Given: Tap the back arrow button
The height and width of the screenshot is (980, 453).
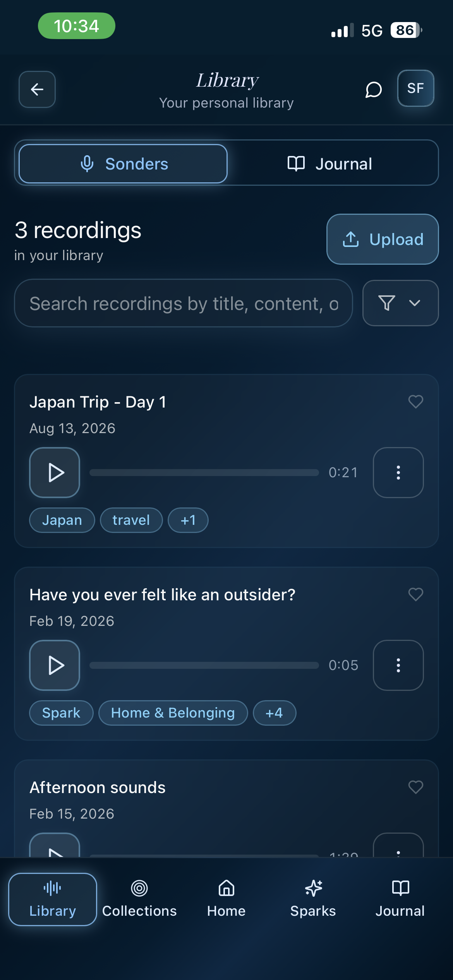Looking at the screenshot, I should coord(37,89).
